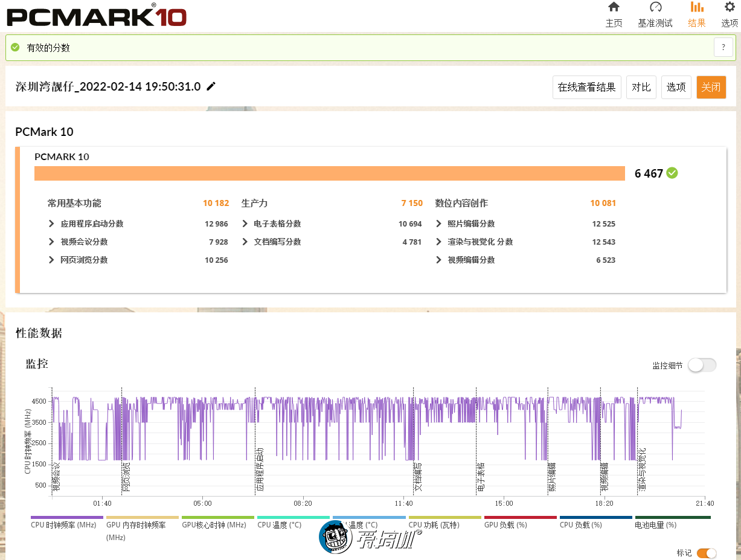Click the 渲染与视觉化 chart marker
Viewport: 741px width, 560px height.
[642, 471]
